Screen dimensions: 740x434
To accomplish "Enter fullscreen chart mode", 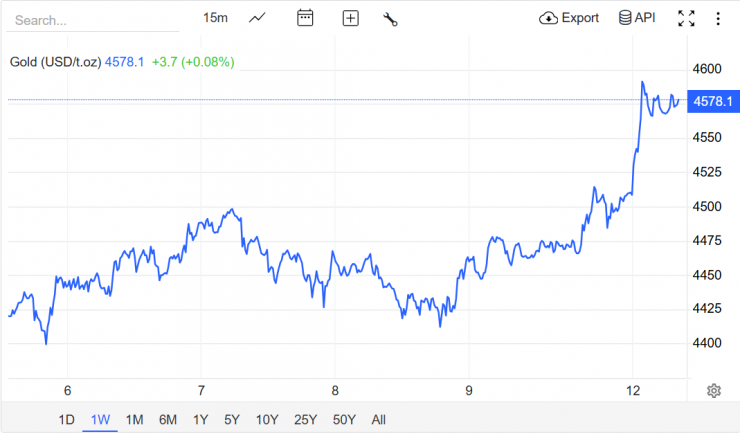I will pos(686,18).
